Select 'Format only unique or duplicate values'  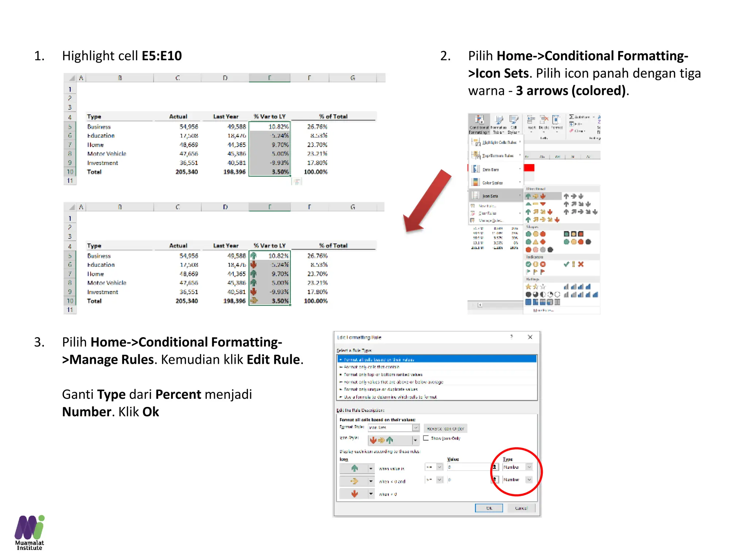click(437, 389)
